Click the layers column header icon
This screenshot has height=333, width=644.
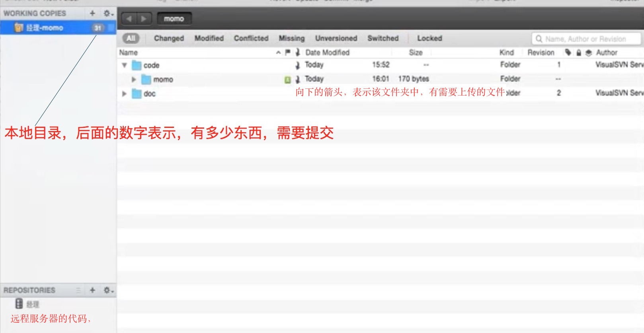tap(589, 53)
